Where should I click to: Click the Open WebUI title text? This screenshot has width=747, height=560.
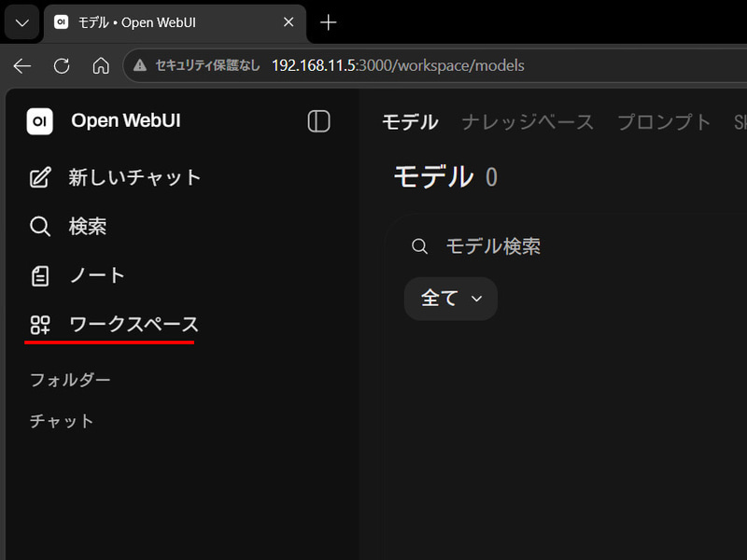click(x=126, y=121)
